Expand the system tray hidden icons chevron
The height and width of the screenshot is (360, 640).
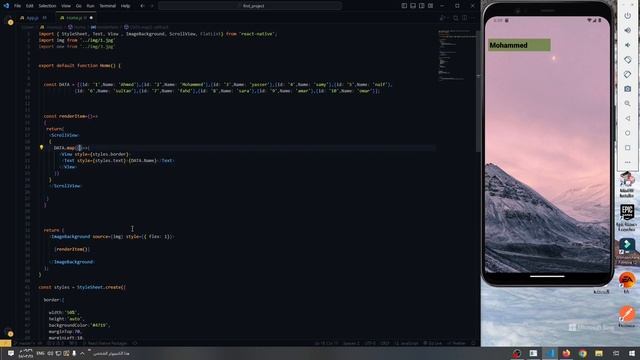coord(82,353)
